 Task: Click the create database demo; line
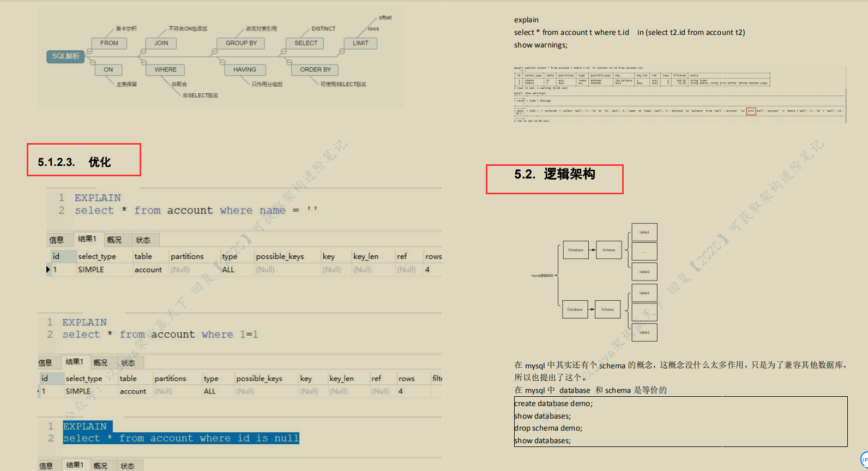click(553, 403)
